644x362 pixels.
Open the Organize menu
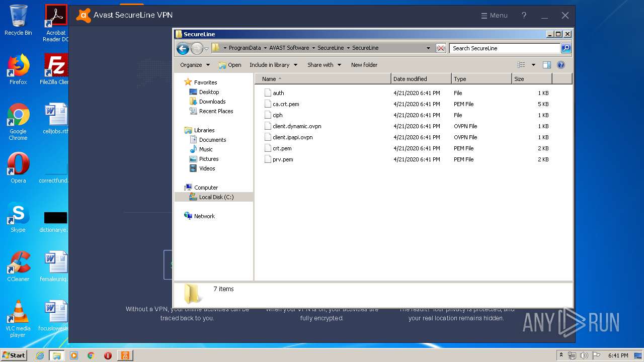[195, 65]
